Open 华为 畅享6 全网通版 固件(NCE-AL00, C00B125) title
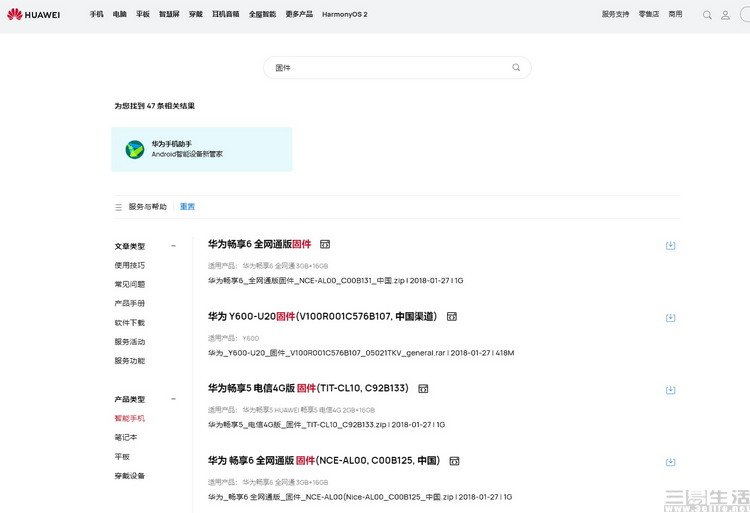This screenshot has width=750, height=513. [x=324, y=460]
